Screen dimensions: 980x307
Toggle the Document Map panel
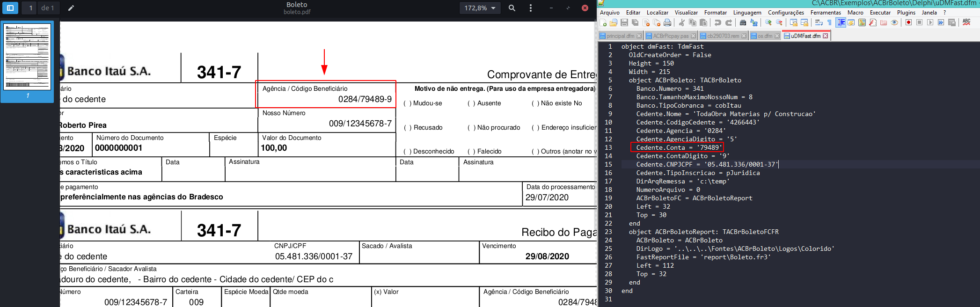coord(862,22)
